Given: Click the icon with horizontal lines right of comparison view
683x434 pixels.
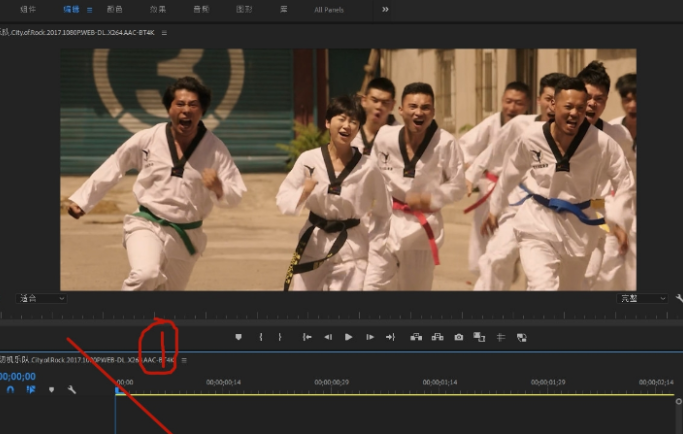Looking at the screenshot, I should pos(501,337).
